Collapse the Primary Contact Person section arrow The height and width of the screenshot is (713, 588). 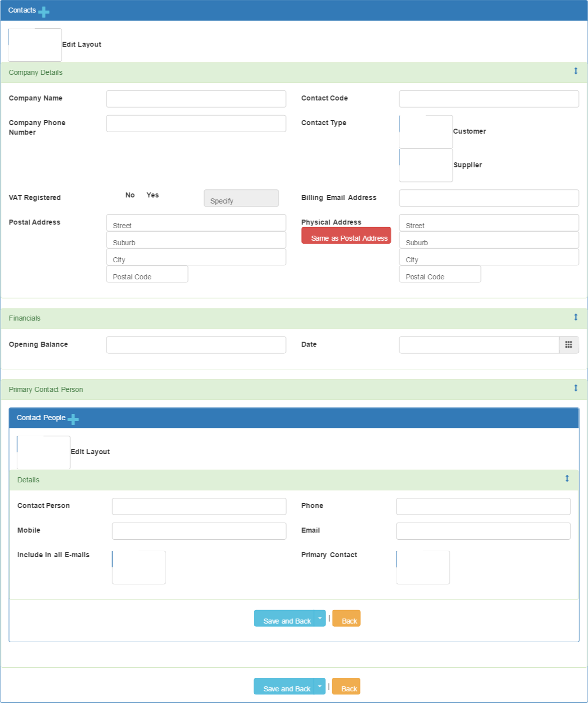pyautogui.click(x=575, y=388)
